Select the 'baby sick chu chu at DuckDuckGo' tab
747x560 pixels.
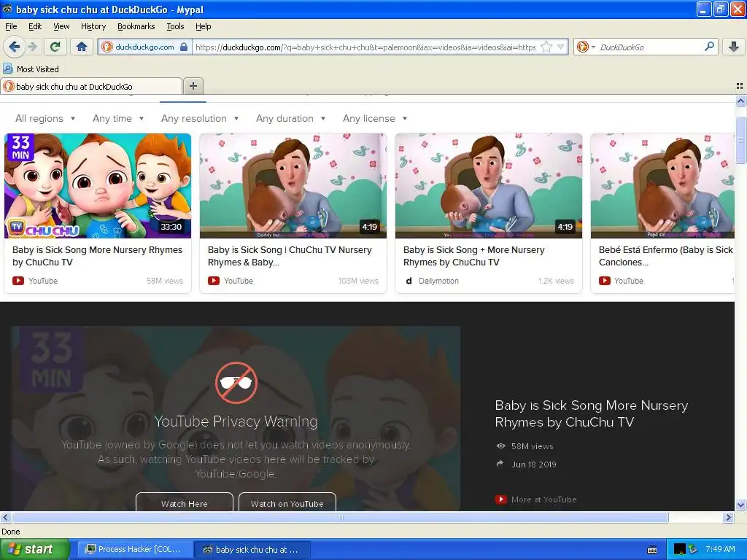pyautogui.click(x=91, y=86)
